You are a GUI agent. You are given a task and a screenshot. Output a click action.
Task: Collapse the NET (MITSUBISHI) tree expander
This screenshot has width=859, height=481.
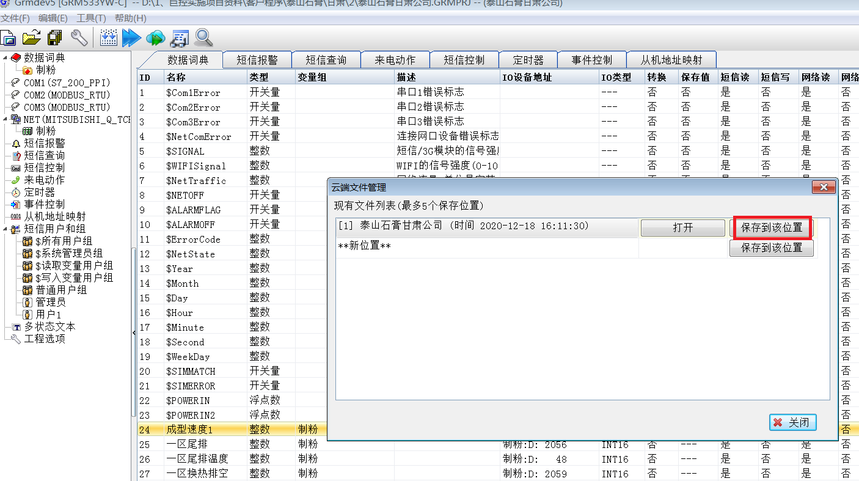click(x=5, y=119)
